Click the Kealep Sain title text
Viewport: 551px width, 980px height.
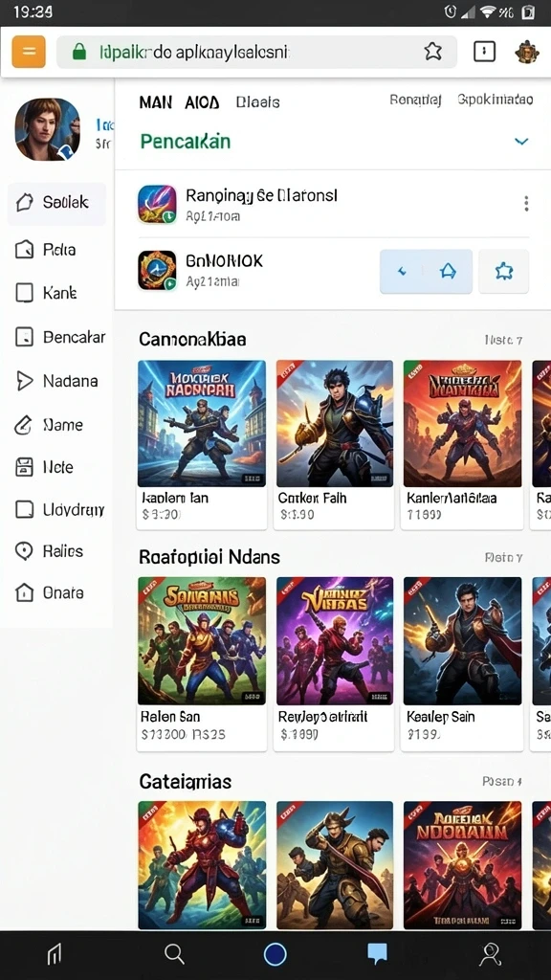pos(441,716)
